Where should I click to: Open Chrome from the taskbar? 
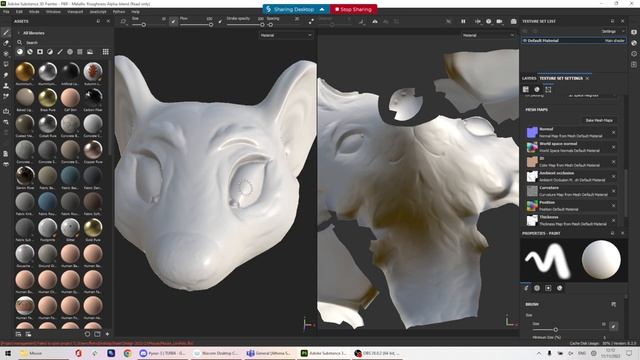click(128, 353)
